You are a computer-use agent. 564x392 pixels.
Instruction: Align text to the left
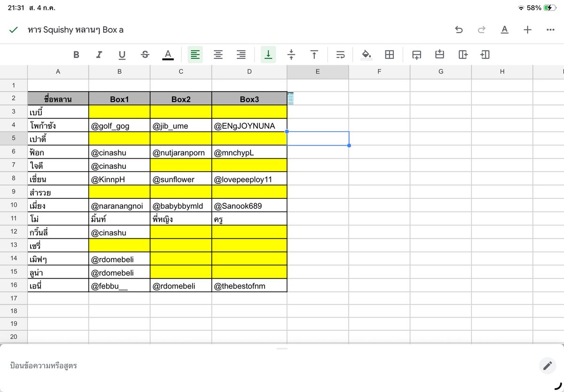[x=195, y=55]
